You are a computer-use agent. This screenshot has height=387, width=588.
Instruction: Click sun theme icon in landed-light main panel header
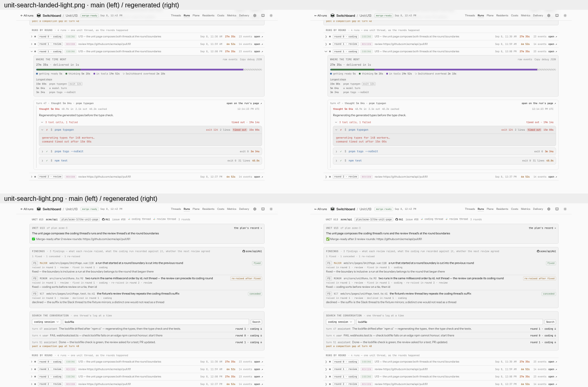point(271,16)
